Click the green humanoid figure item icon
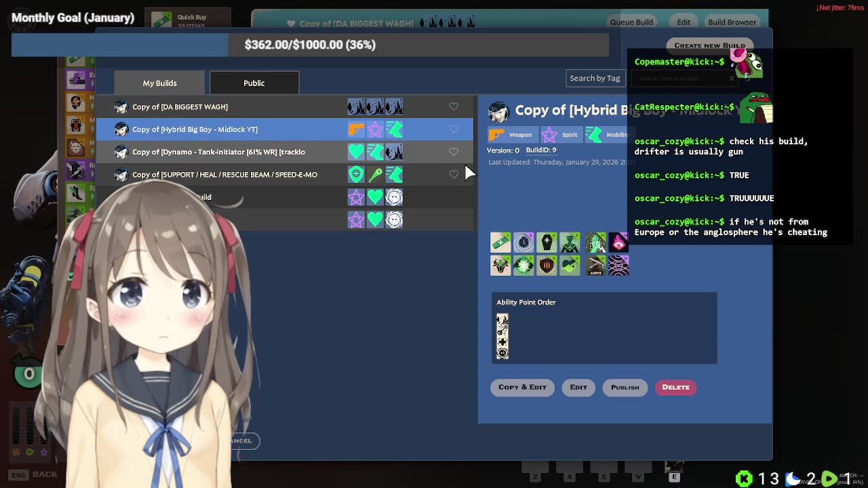 (x=570, y=242)
